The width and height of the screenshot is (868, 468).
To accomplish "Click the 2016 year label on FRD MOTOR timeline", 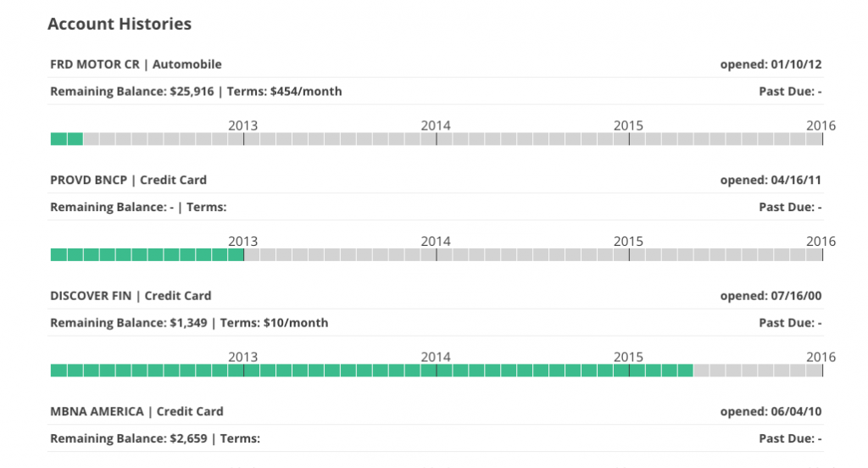I will pyautogui.click(x=821, y=125).
